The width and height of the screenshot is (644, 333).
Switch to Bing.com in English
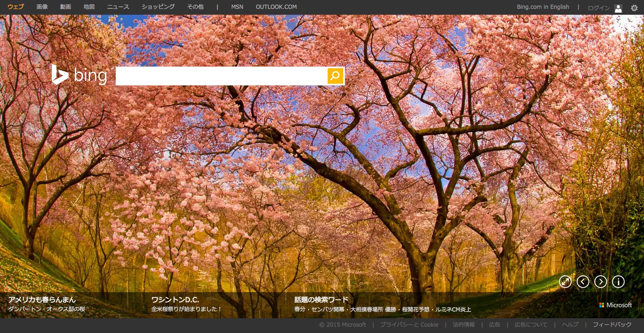[x=543, y=7]
